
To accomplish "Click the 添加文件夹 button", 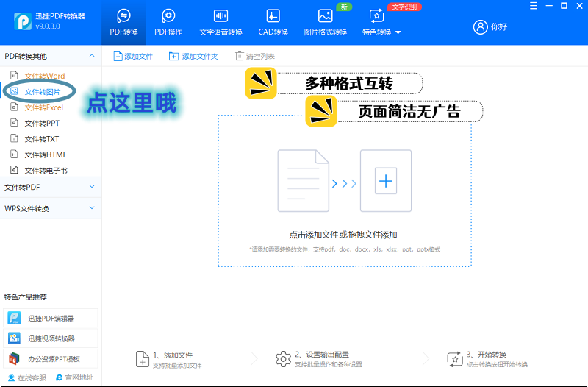I will (x=193, y=57).
